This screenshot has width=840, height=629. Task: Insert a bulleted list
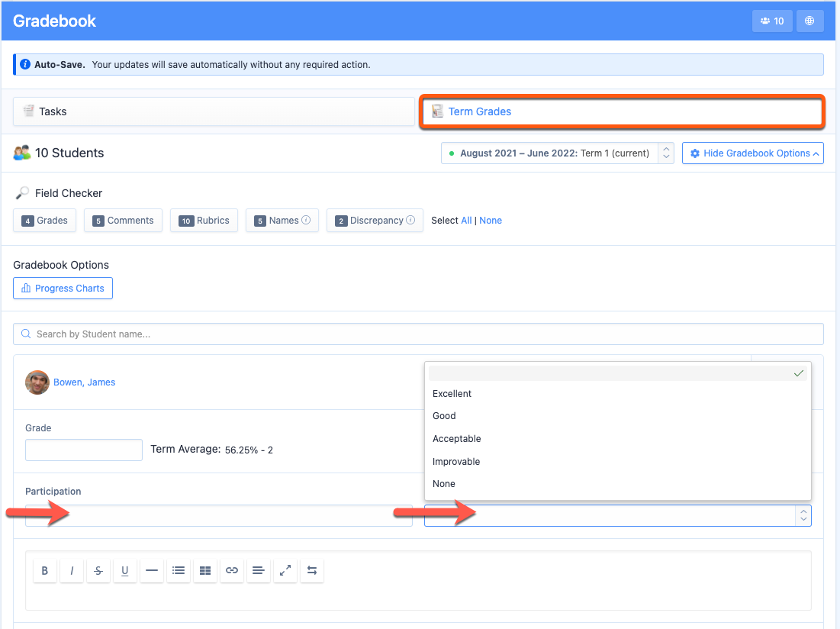pyautogui.click(x=179, y=570)
